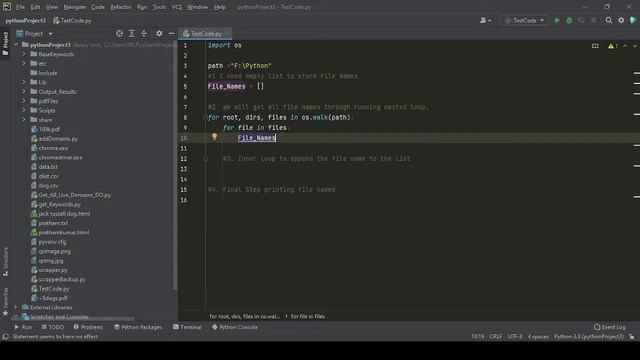Image resolution: width=640 pixels, height=360 pixels.
Task: Click the JetBrains toolbox icon at far right
Action: click(633, 20)
